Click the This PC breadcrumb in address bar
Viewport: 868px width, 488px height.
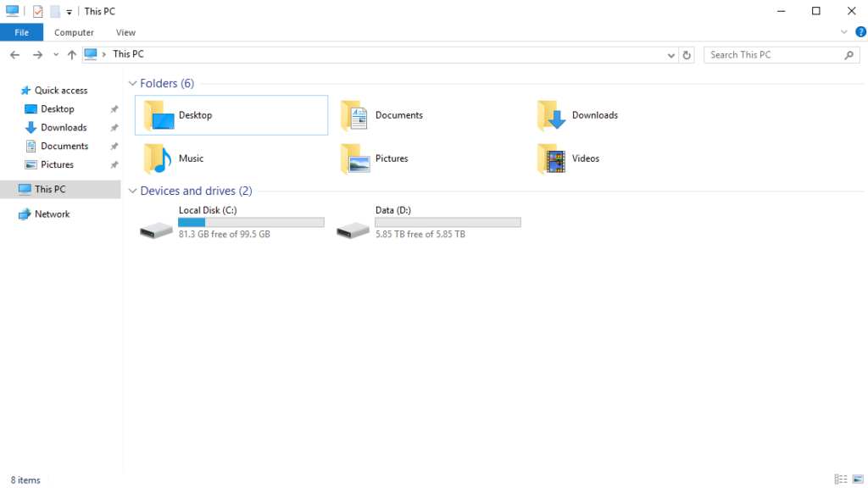(129, 54)
